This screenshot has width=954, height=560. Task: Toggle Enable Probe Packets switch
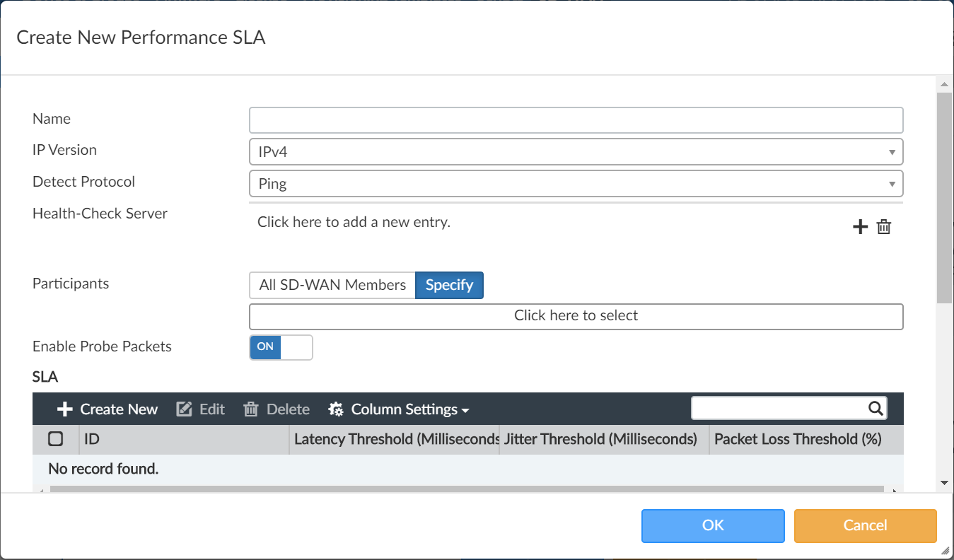(281, 347)
